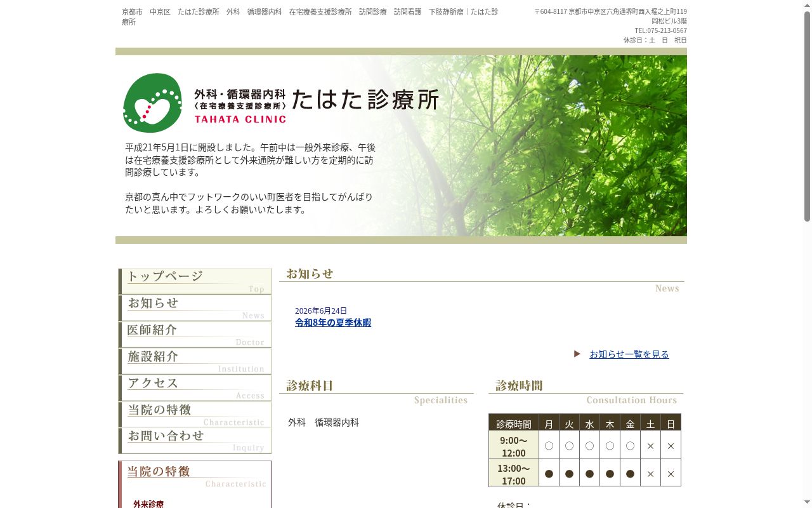Open the 施設紹介 menu item
Viewport: 812px width, 508px height.
(195, 361)
